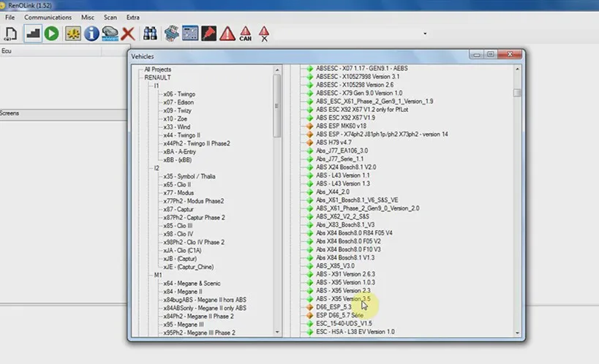
Task: Open the Misc menu
Action: pyautogui.click(x=88, y=18)
